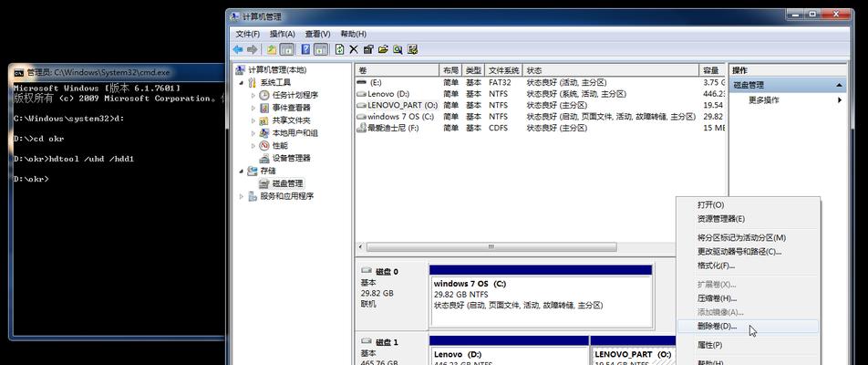Choose 打开(O) in context menu
The width and height of the screenshot is (868, 365).
click(x=748, y=205)
